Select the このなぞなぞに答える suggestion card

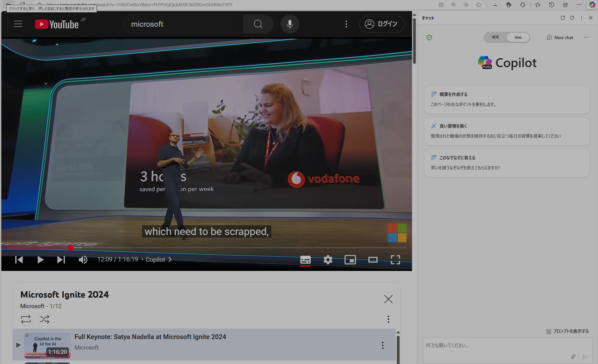507,163
